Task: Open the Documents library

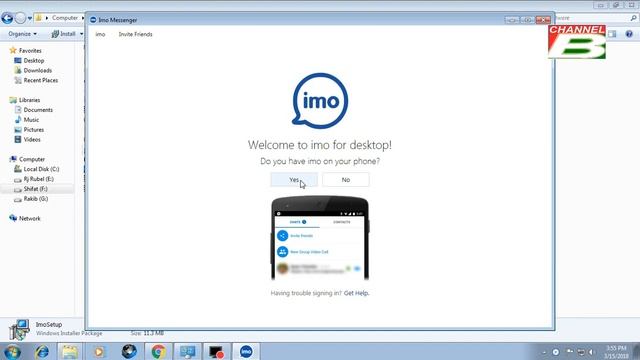Action: [x=38, y=110]
